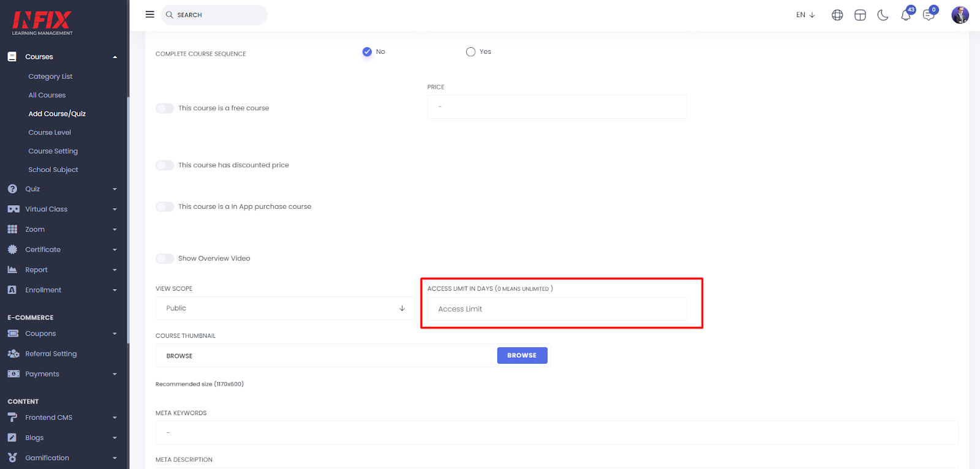Image resolution: width=980 pixels, height=469 pixels.
Task: Open the View Scope Public dropdown
Action: tap(285, 309)
